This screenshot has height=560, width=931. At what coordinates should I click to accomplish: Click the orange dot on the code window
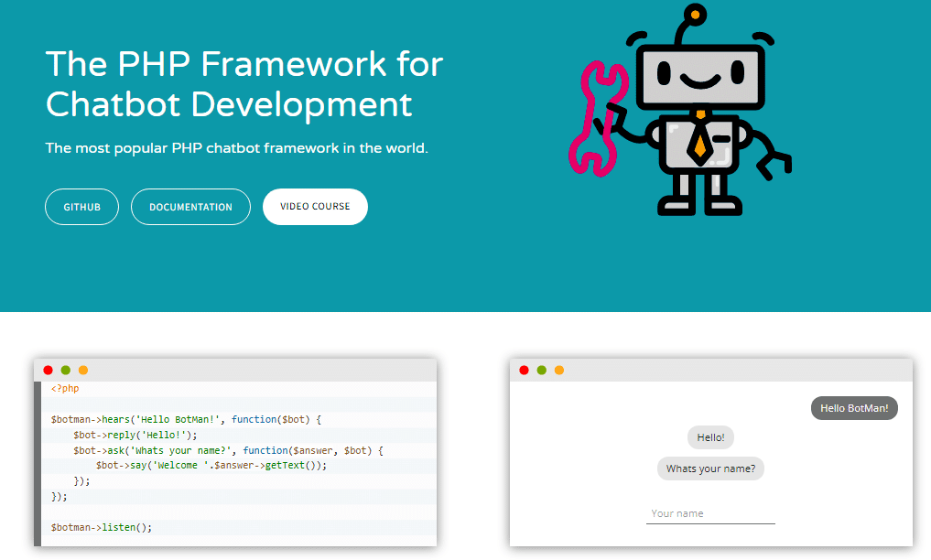83,370
